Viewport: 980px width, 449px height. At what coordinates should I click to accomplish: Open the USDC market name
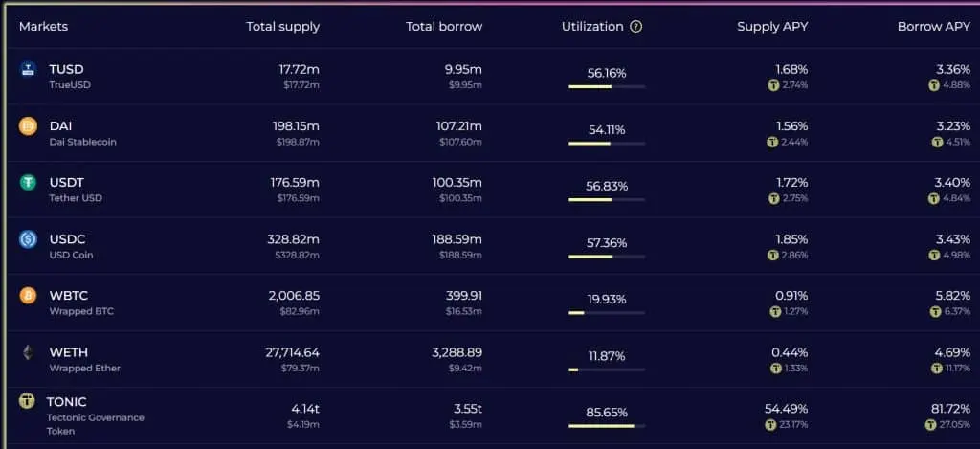coord(68,239)
